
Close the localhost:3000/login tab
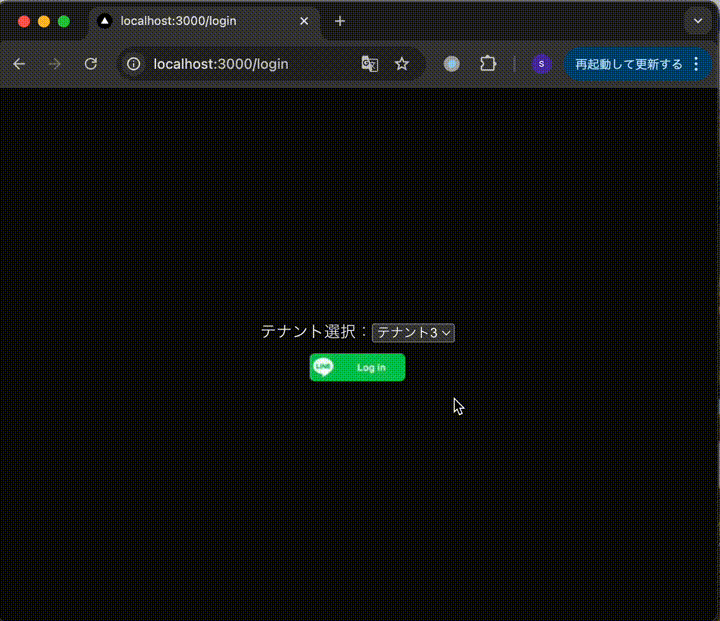(x=304, y=21)
